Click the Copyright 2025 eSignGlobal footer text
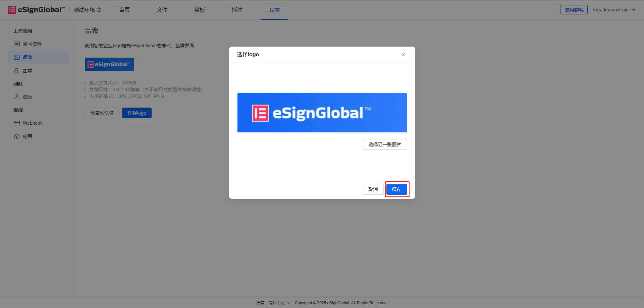644x308 pixels. [x=341, y=303]
